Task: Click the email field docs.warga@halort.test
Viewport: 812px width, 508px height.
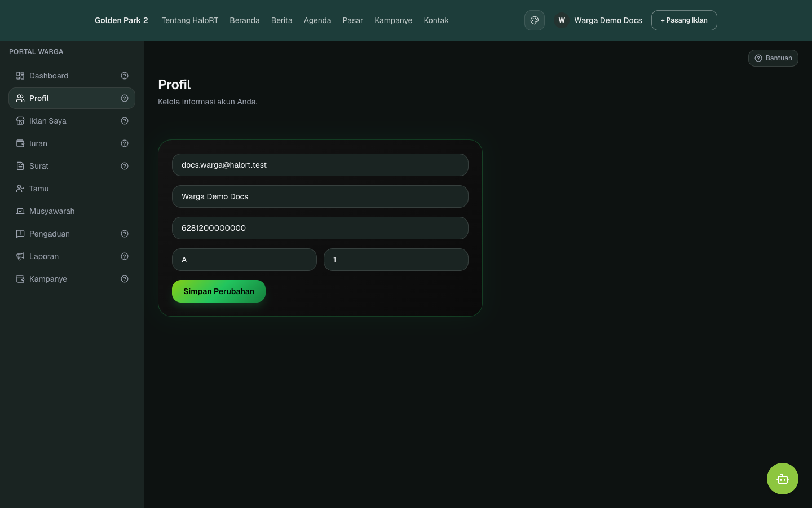Action: coord(320,165)
